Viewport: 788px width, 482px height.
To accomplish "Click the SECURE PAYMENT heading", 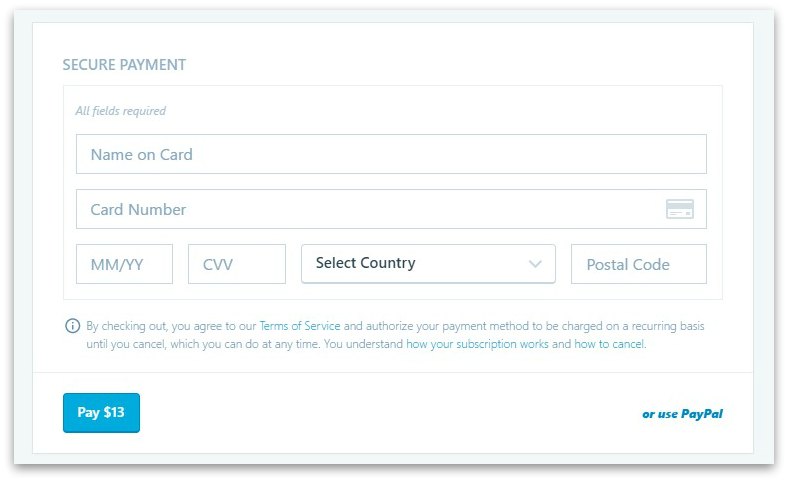I will (x=124, y=65).
